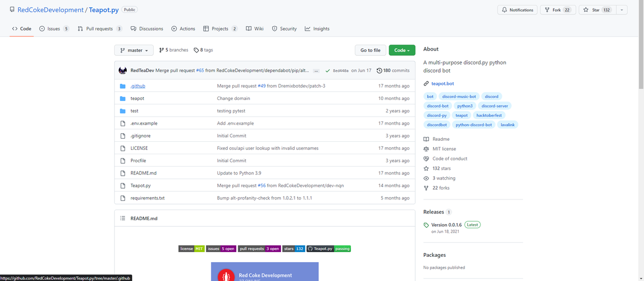Switch to the Pull requests tab
This screenshot has width=644, height=281.
click(100, 28)
